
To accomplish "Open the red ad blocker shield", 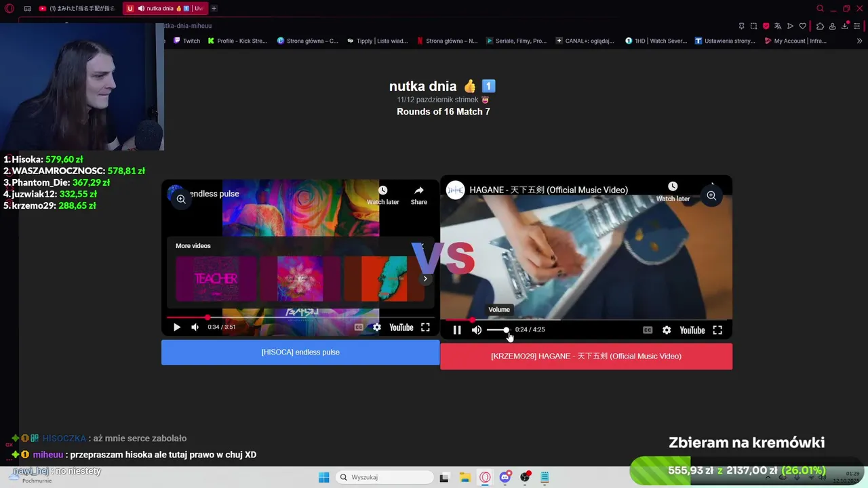I will click(x=766, y=26).
